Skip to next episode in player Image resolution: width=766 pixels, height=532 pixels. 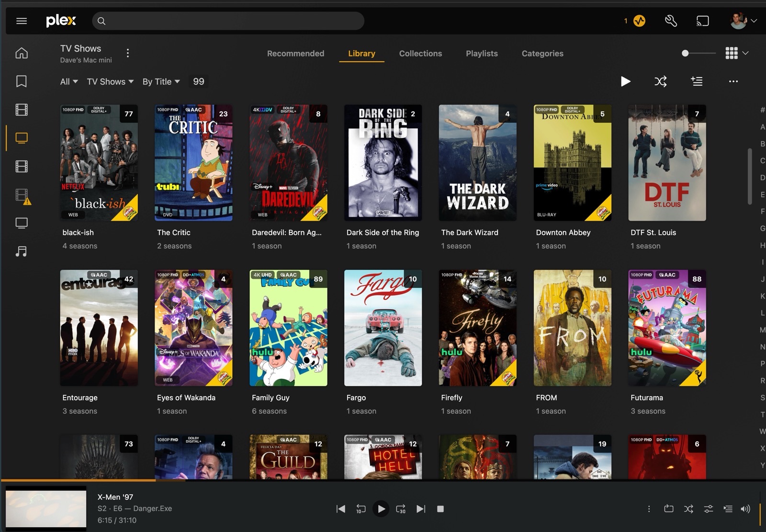[x=421, y=509]
